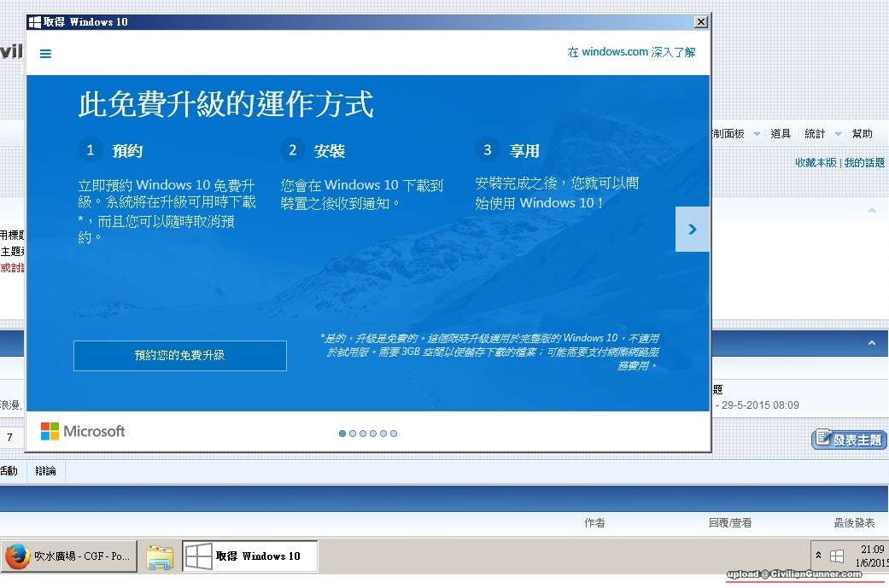The width and height of the screenshot is (889, 588).
Task: Expand the 統計 dropdown arrow
Action: tap(838, 134)
